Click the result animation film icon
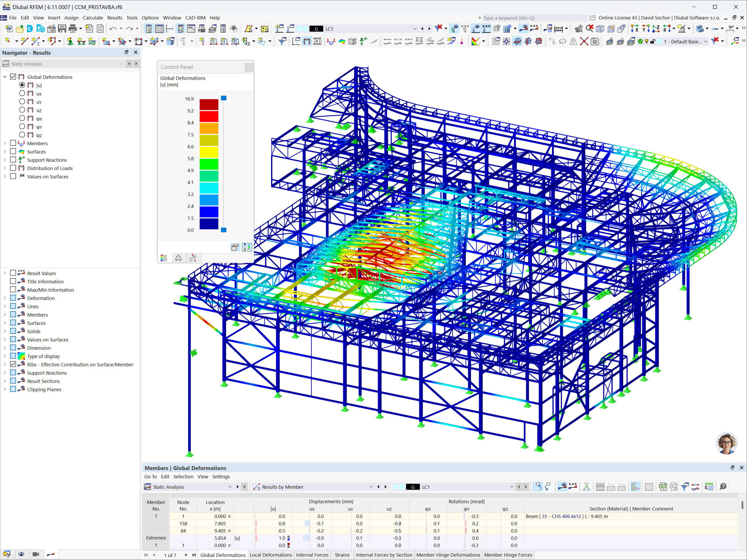The width and height of the screenshot is (747, 560). (x=317, y=41)
